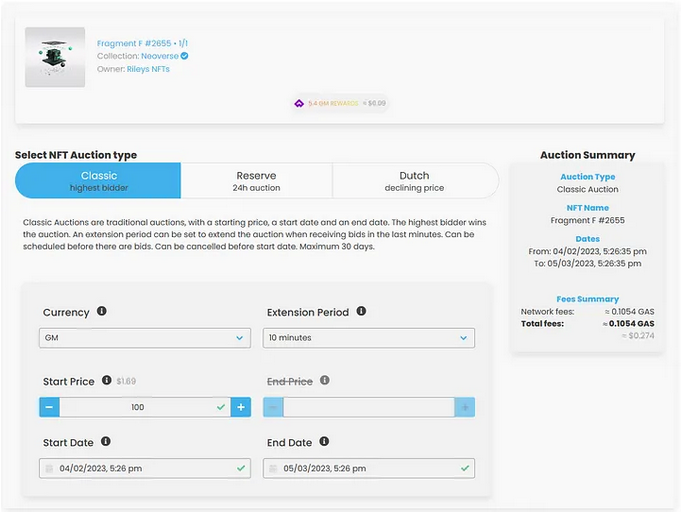Image resolution: width=684 pixels, height=518 pixels.
Task: Click the Classic Auction text in summary
Action: click(588, 189)
